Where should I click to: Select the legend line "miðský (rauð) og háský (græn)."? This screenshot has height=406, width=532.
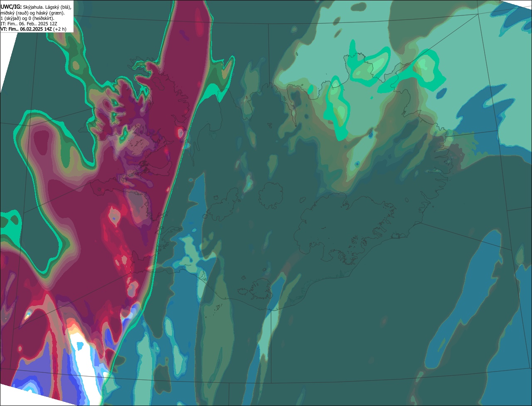point(32,13)
